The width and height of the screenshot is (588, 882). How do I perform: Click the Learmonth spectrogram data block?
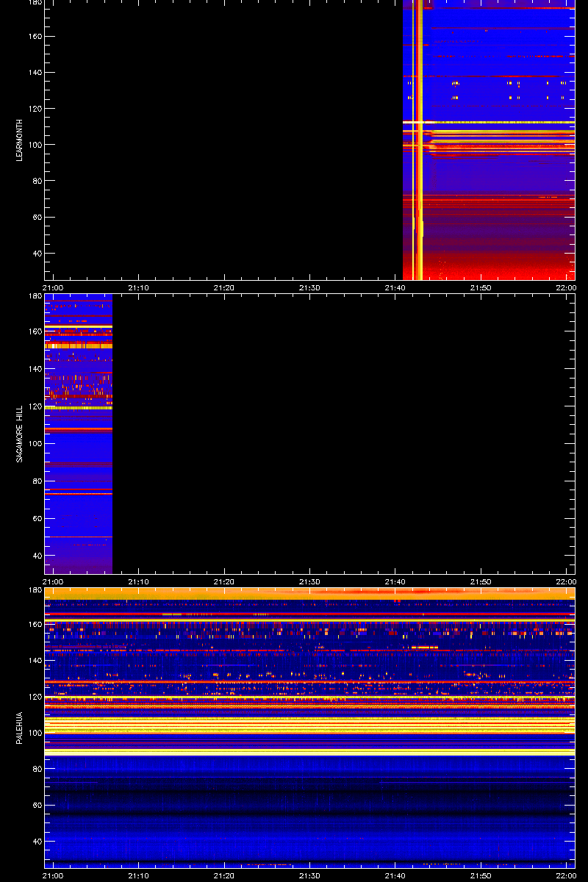(489, 140)
